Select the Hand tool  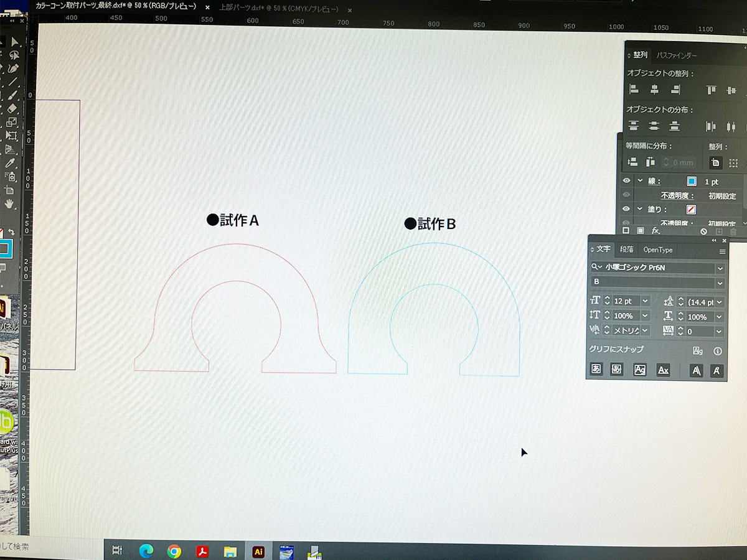point(10,203)
